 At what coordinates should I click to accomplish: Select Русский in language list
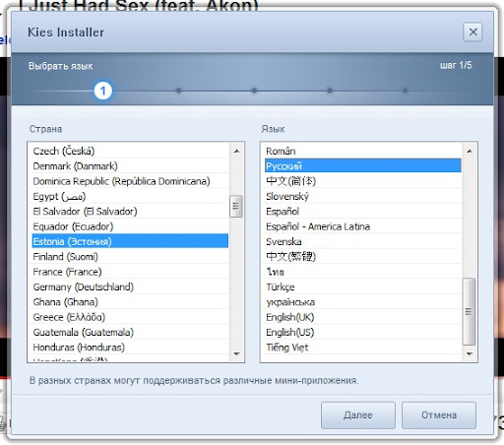pos(363,166)
